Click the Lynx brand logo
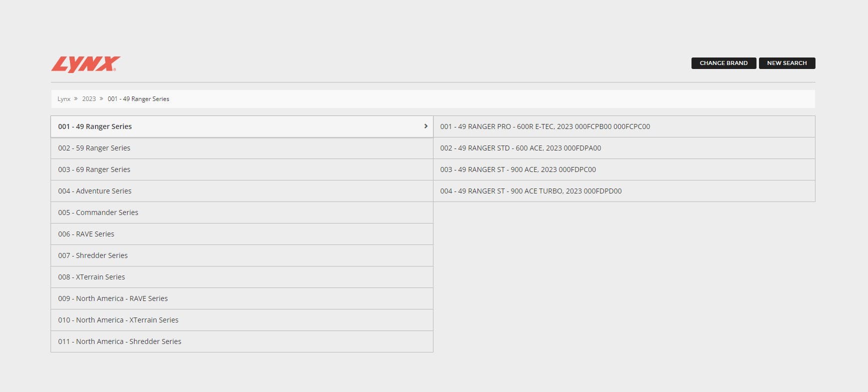 pos(85,64)
